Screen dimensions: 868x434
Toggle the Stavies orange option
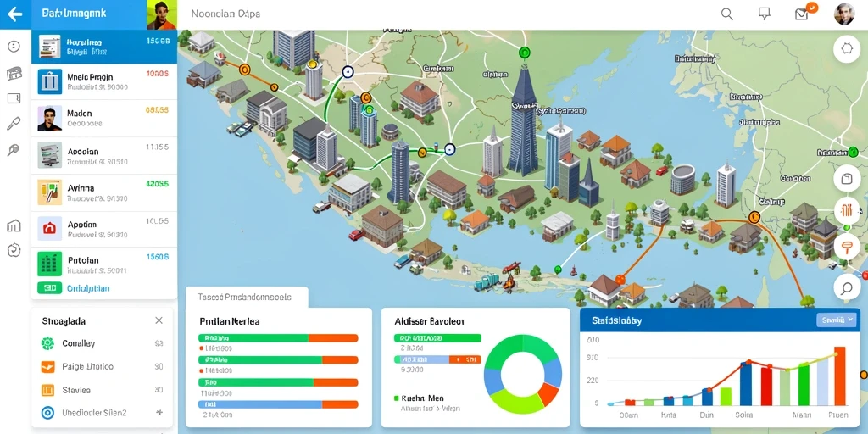[48, 390]
